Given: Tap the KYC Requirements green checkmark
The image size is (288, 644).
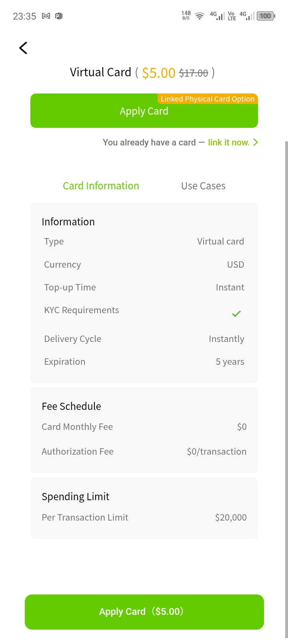Looking at the screenshot, I should tap(236, 314).
